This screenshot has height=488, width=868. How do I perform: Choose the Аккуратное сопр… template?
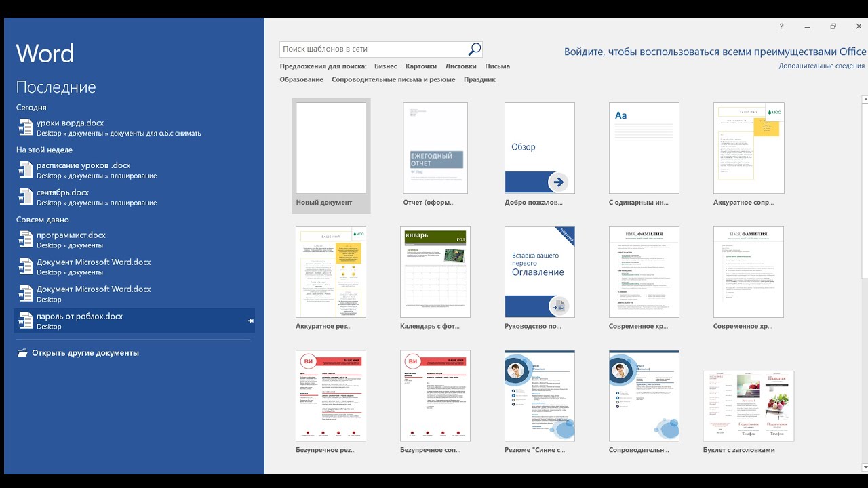point(749,155)
